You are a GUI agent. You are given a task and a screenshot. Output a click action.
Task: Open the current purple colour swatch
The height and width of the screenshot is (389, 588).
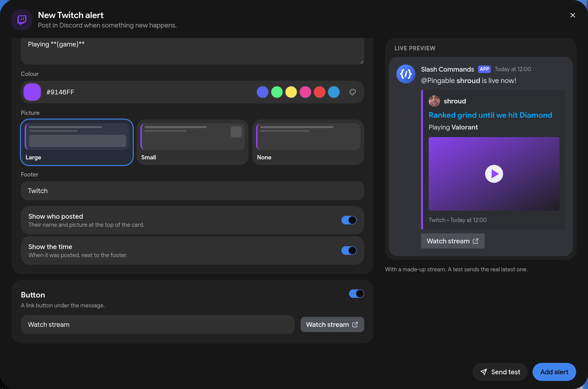point(32,92)
